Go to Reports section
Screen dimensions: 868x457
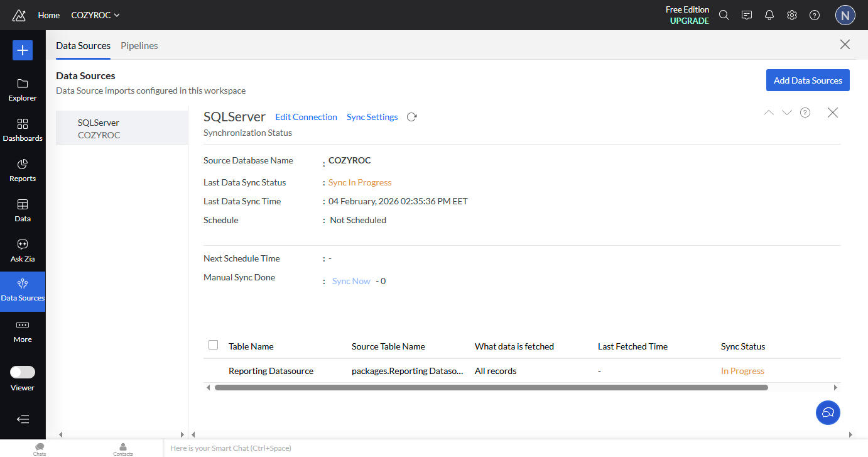23,170
